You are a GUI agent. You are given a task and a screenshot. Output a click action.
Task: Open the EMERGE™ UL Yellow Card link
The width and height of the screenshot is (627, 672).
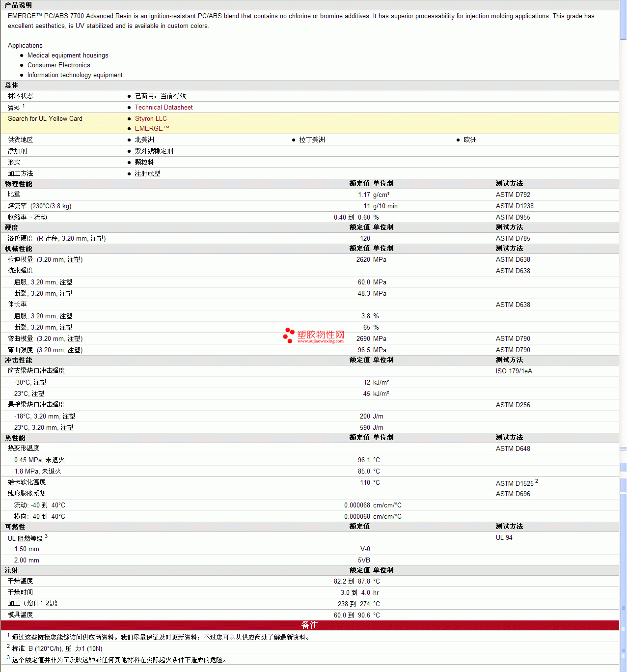click(152, 128)
